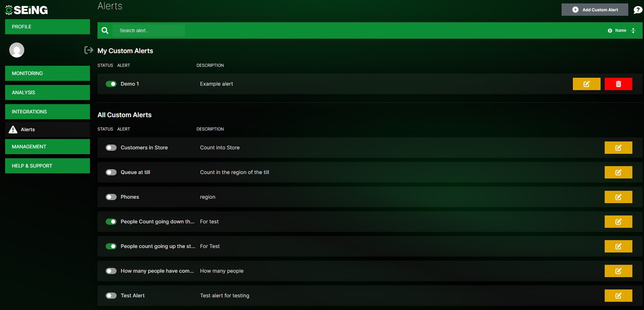Edit the Phones alert
Viewport: 644px width, 310px height.
coord(618,197)
